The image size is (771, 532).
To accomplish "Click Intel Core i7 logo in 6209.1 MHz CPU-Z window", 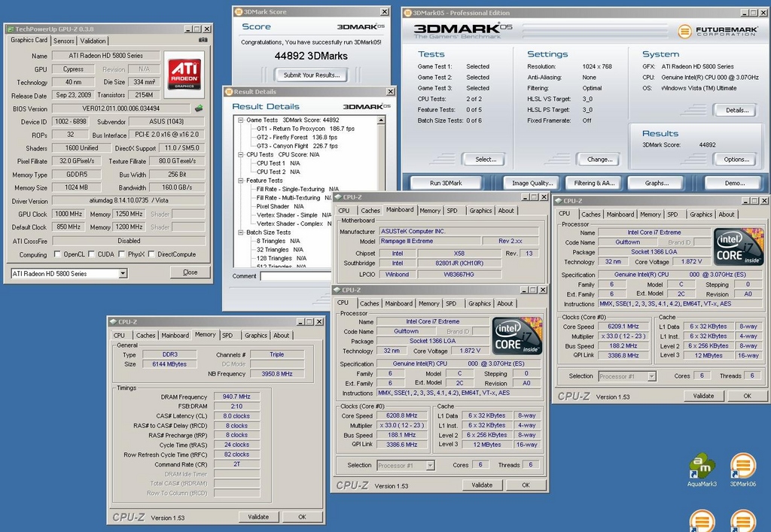I will pos(739,247).
